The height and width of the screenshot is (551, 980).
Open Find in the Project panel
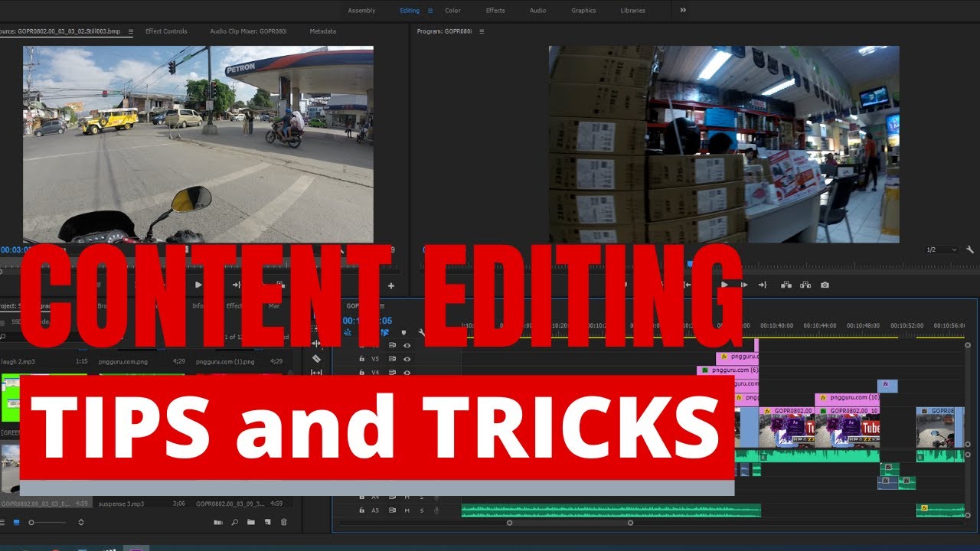(x=235, y=522)
